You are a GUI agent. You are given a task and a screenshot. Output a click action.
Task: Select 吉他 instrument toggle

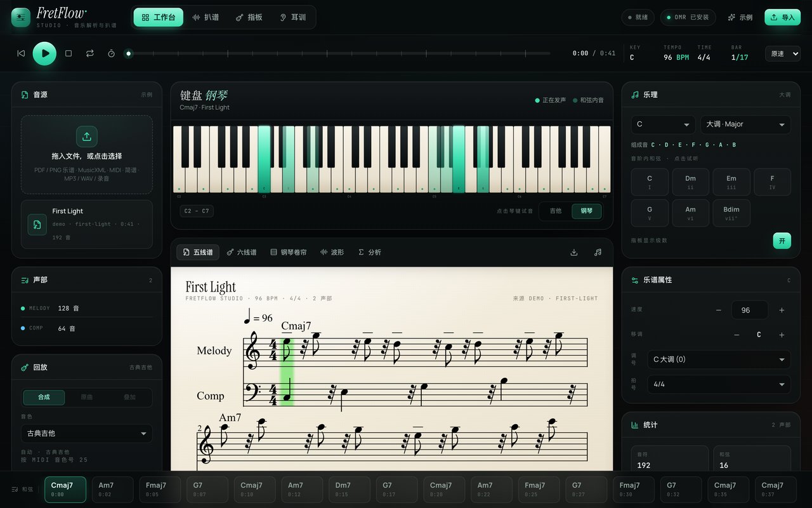[x=556, y=211]
